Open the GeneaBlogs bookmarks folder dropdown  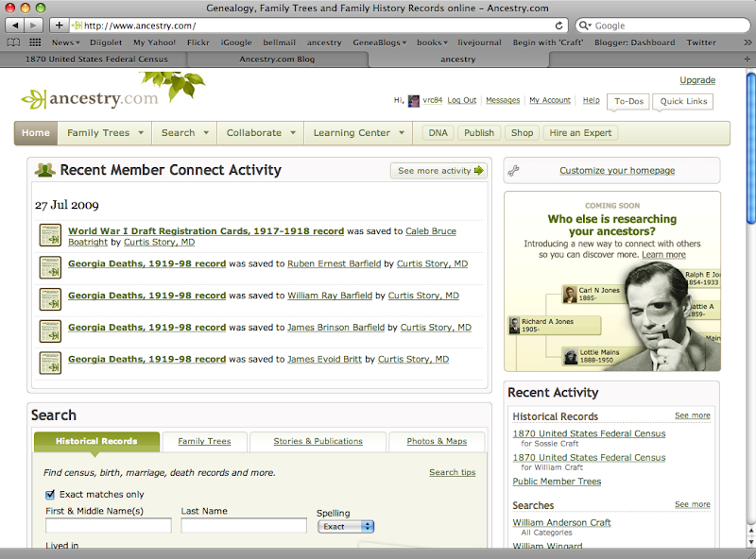380,42
